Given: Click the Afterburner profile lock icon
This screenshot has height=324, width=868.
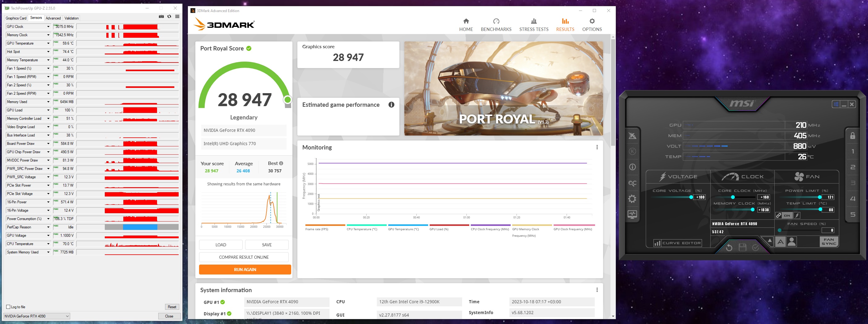Looking at the screenshot, I should (853, 136).
